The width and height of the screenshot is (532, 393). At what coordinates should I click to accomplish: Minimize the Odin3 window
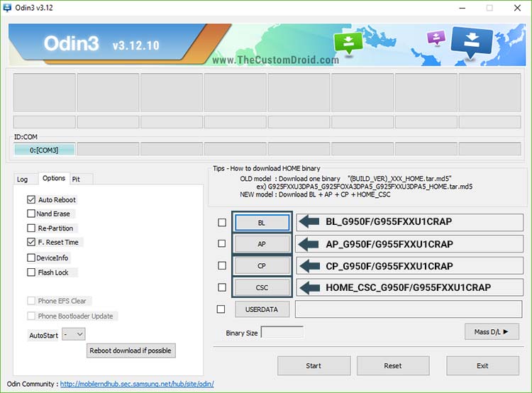coord(462,8)
